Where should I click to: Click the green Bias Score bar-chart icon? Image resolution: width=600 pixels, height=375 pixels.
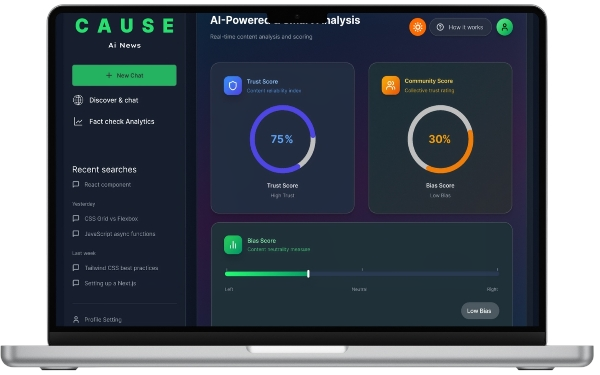(x=233, y=245)
